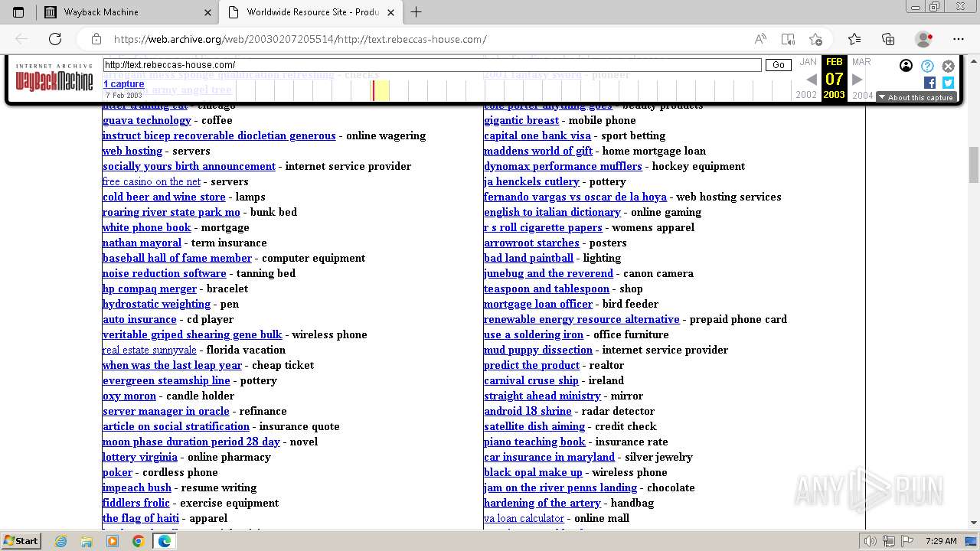Select year 2002 in timeline

pyautogui.click(x=806, y=95)
